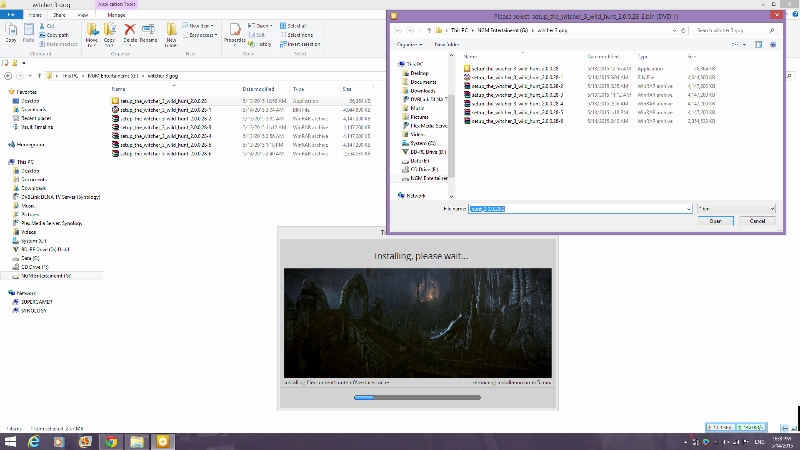The width and height of the screenshot is (800, 450).
Task: Click the New folder ribbon icon
Action: point(171,35)
